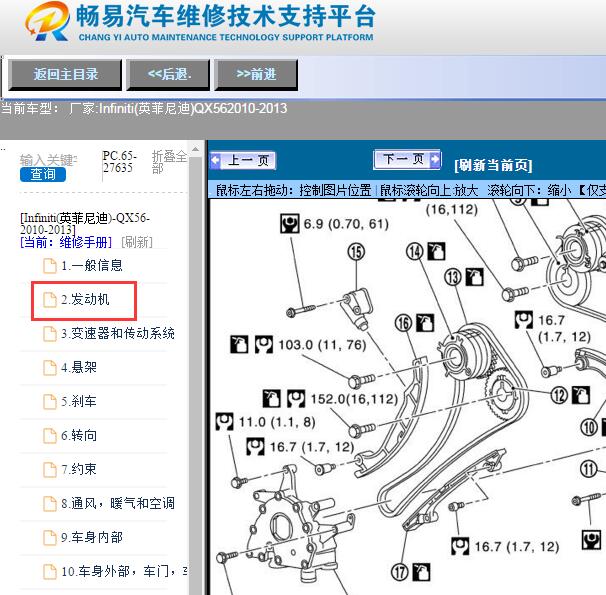Click the left arrow icon on 上一页

point(216,160)
